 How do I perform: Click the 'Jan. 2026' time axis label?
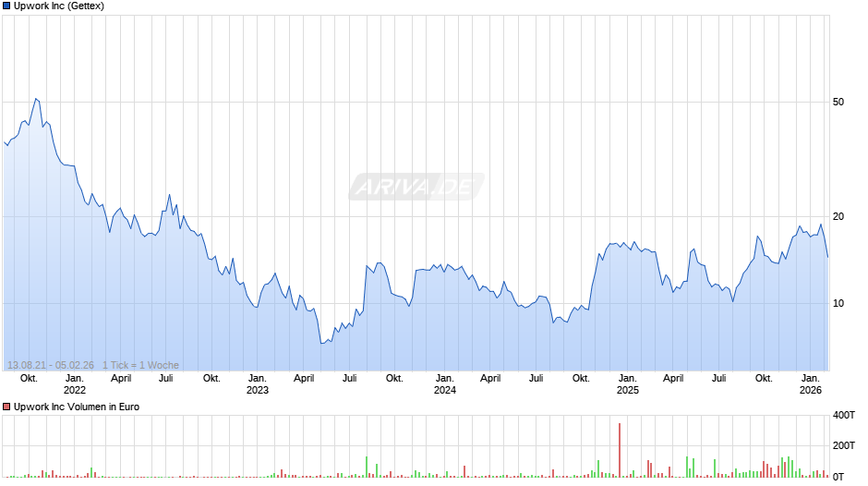pos(811,384)
